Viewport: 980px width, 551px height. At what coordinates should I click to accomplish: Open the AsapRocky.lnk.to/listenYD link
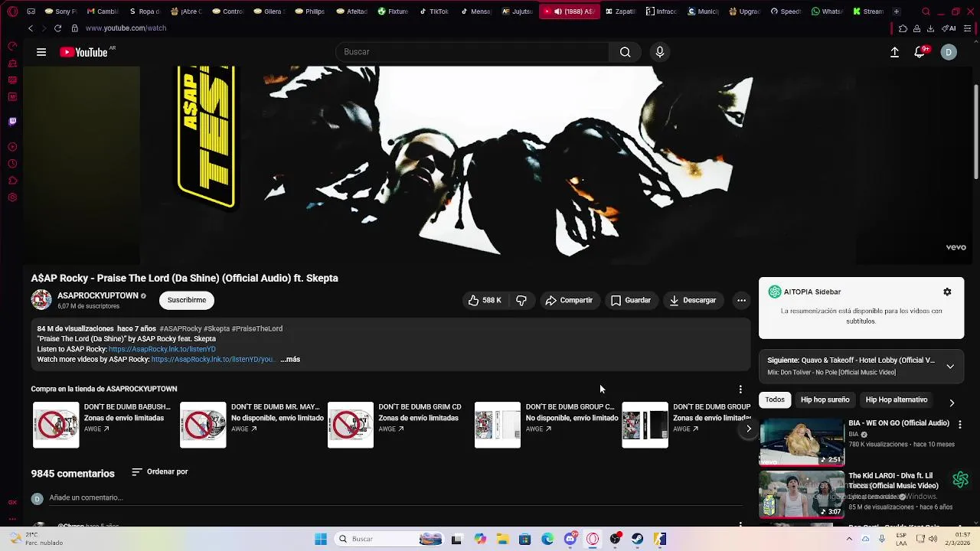pyautogui.click(x=162, y=349)
